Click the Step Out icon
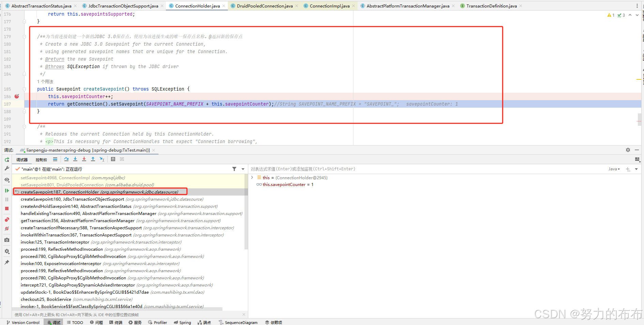Screen dimensions: 644x325 93,159
